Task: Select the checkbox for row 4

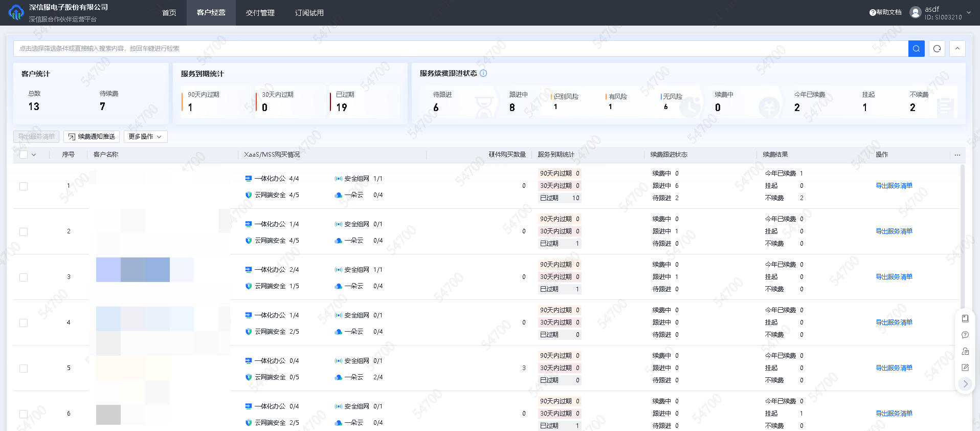Action: 24,323
